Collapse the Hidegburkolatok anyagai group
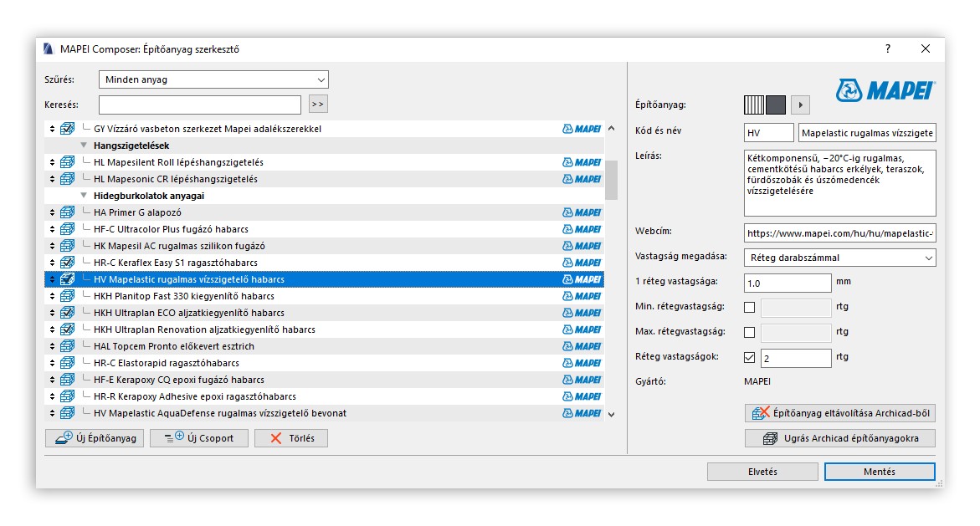This screenshot has height=526, width=980. (x=84, y=196)
